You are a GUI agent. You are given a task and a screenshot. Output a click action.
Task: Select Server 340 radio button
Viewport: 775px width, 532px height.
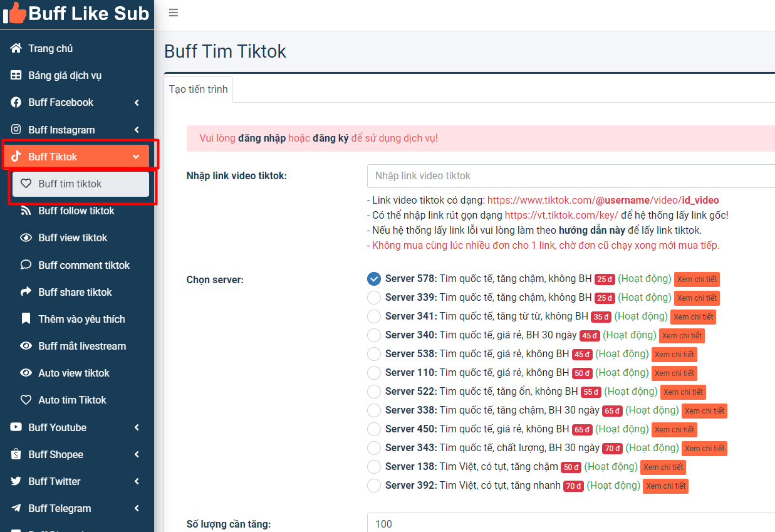374,335
